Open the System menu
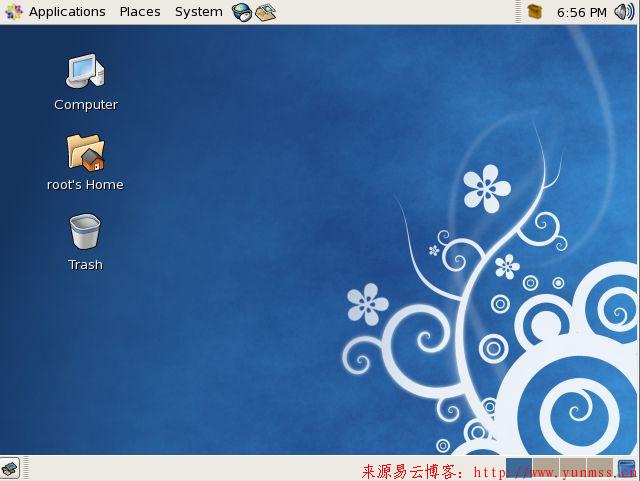640x481 pixels. 199,12
